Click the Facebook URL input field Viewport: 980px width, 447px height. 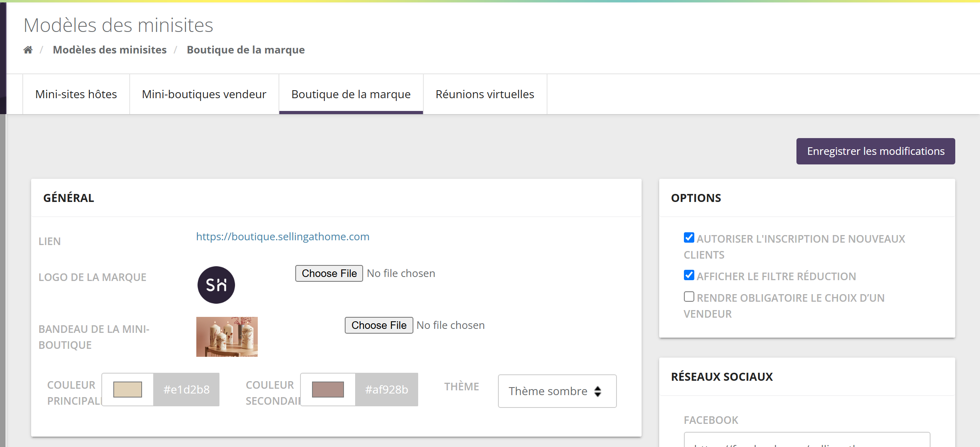807,440
